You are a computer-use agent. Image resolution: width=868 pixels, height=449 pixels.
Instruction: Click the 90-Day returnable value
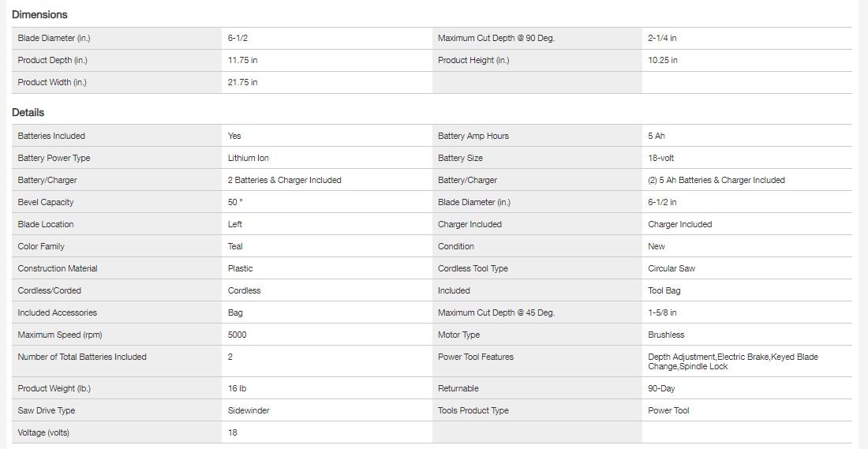661,388
